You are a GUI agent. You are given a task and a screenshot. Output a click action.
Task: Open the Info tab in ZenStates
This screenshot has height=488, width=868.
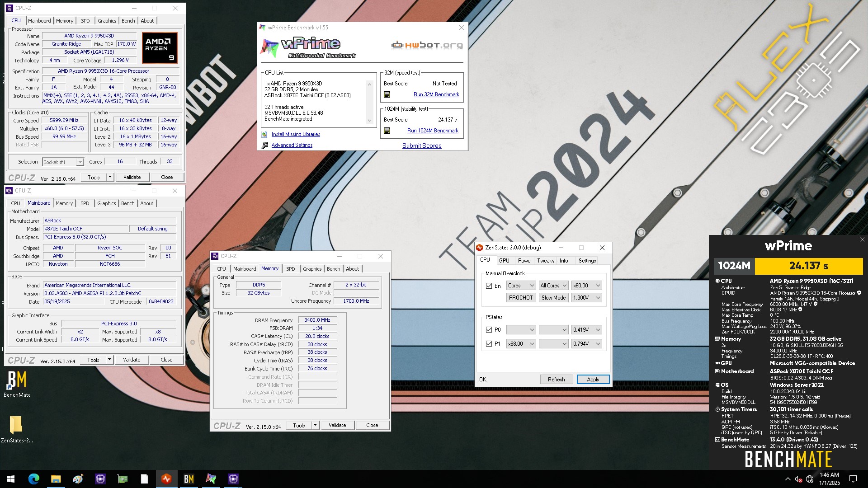564,261
